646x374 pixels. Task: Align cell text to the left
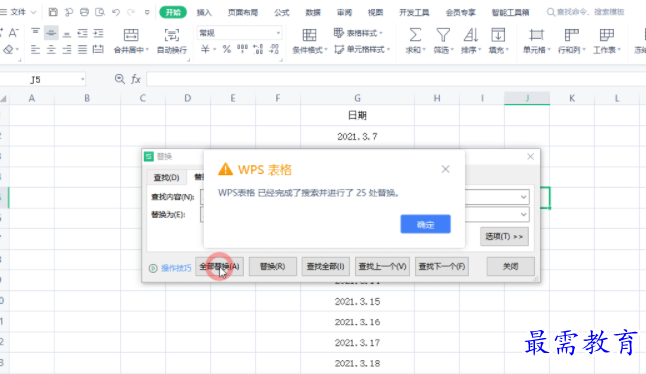click(35, 50)
